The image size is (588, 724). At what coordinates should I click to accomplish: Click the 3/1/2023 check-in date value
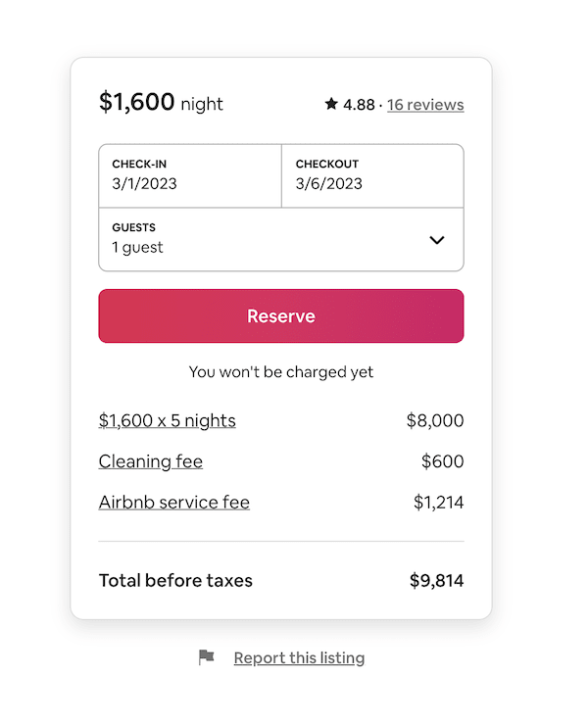(145, 184)
